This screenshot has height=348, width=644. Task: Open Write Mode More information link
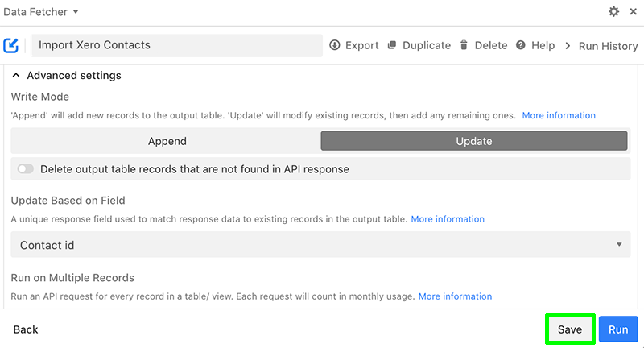(559, 115)
